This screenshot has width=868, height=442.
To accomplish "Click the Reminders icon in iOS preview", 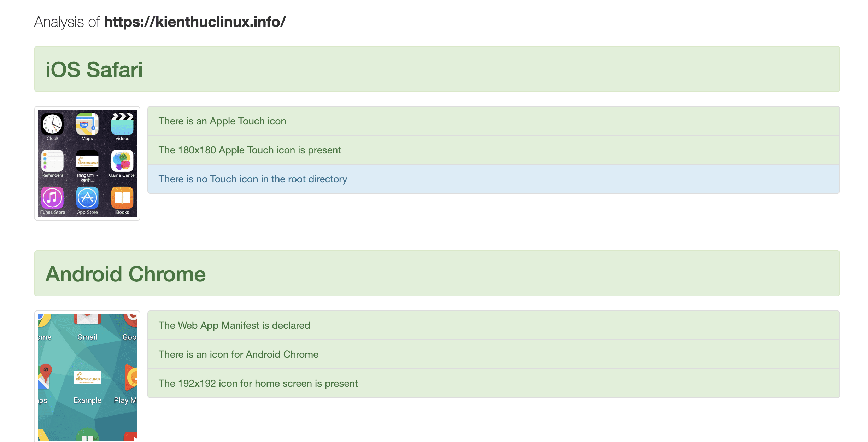I will tap(53, 161).
